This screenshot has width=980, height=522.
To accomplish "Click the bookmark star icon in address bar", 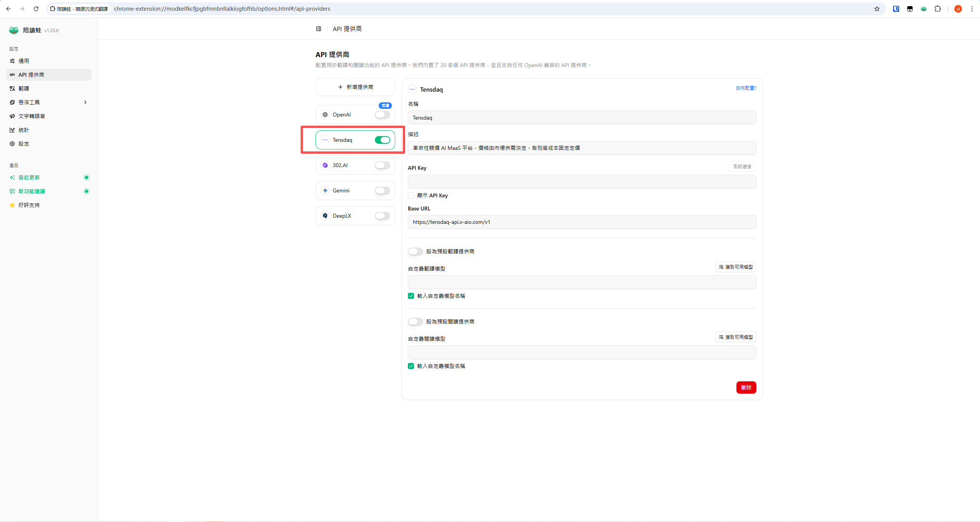I will (x=877, y=9).
